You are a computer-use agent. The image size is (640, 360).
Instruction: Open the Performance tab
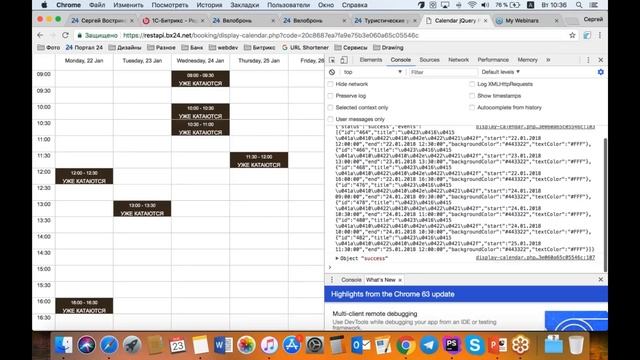493,60
